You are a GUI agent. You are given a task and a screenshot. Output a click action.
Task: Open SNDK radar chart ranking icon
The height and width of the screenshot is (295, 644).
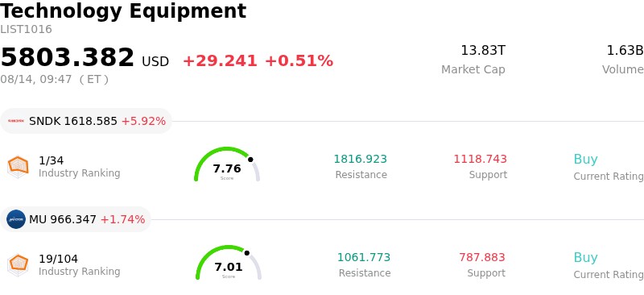(x=18, y=166)
